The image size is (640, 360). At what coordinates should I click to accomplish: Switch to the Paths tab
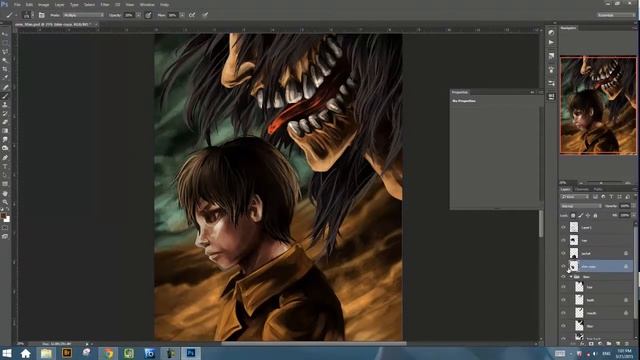point(598,189)
